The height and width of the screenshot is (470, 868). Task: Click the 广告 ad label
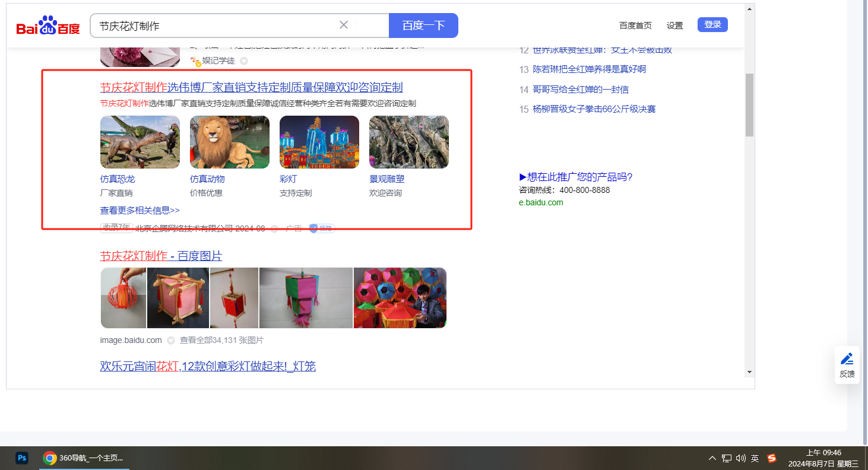click(x=294, y=228)
